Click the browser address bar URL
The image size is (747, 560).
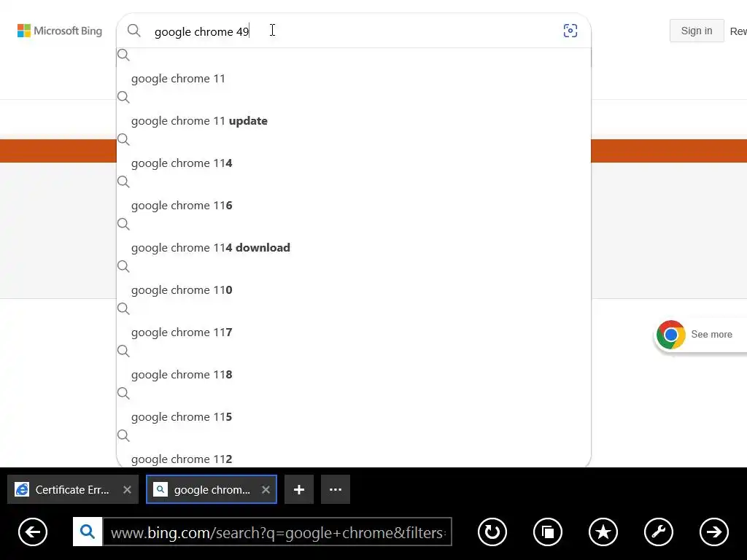tap(277, 532)
